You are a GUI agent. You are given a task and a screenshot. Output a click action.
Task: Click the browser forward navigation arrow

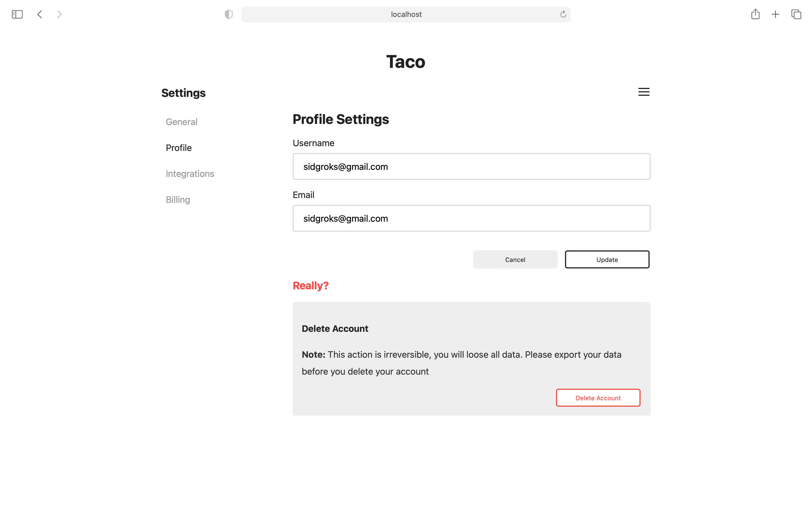59,14
